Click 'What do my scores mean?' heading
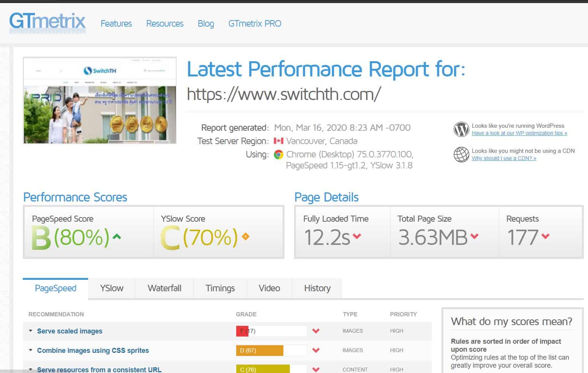This screenshot has height=373, width=588. (512, 322)
